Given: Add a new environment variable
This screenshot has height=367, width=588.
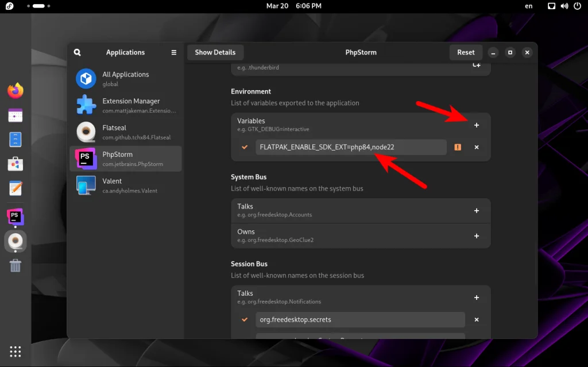Looking at the screenshot, I should pos(477,125).
